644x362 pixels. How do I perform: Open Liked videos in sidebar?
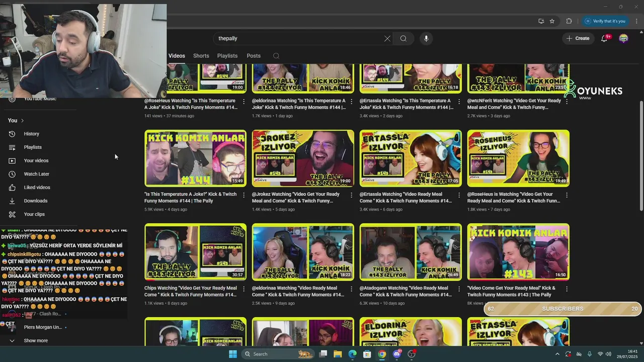coord(37,188)
